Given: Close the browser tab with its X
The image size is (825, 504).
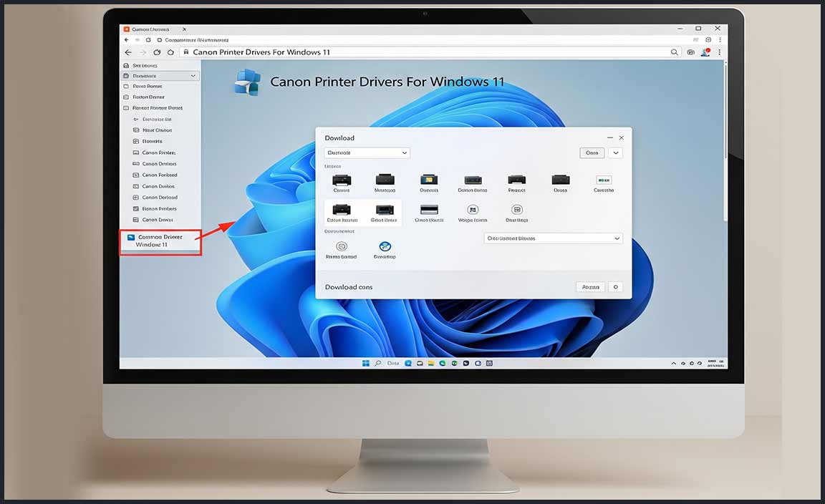Looking at the screenshot, I should pyautogui.click(x=184, y=29).
